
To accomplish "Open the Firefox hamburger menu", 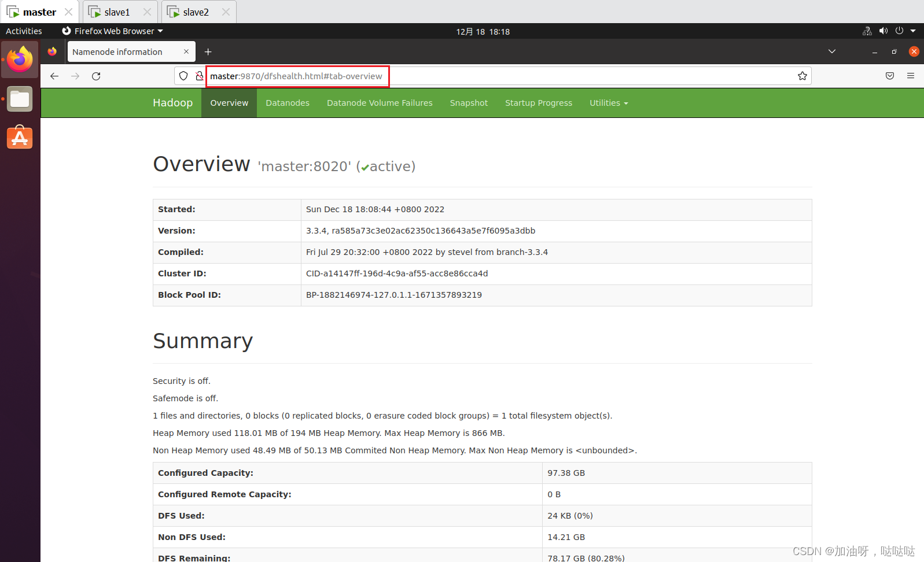I will 911,76.
